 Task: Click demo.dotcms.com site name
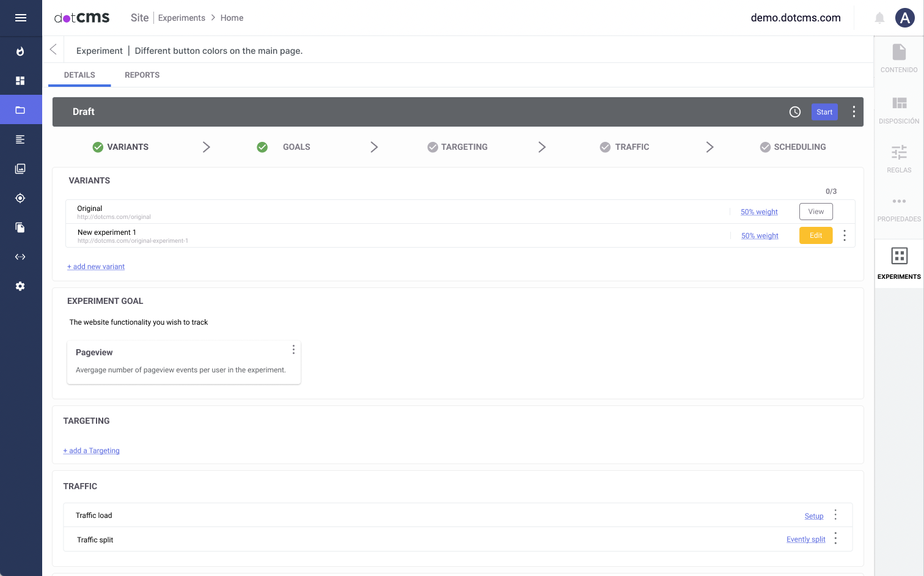[796, 18]
